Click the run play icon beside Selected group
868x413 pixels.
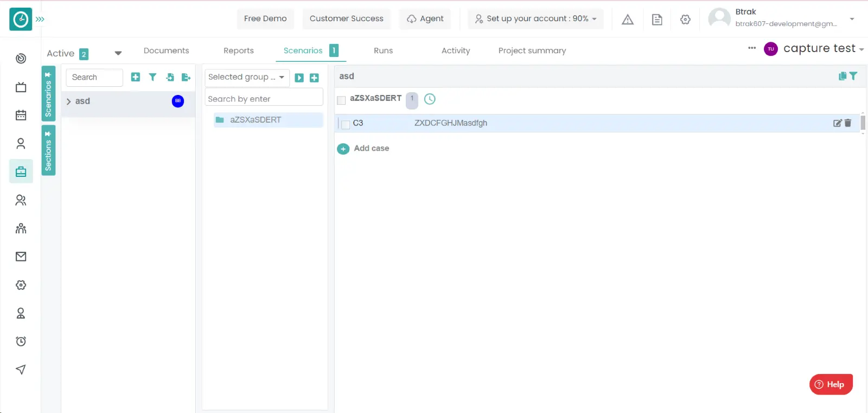click(299, 78)
